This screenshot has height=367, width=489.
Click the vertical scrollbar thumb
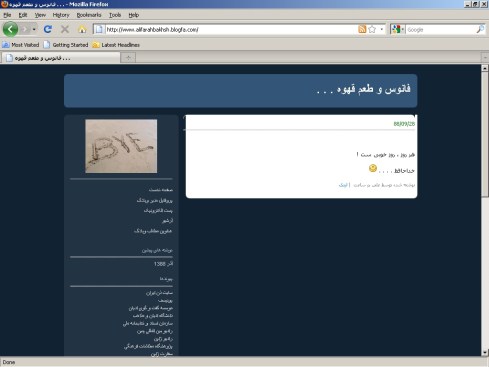(485, 134)
